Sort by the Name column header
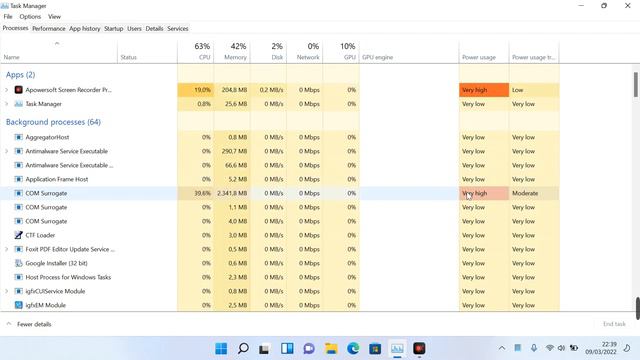The image size is (640, 360). tap(59, 51)
